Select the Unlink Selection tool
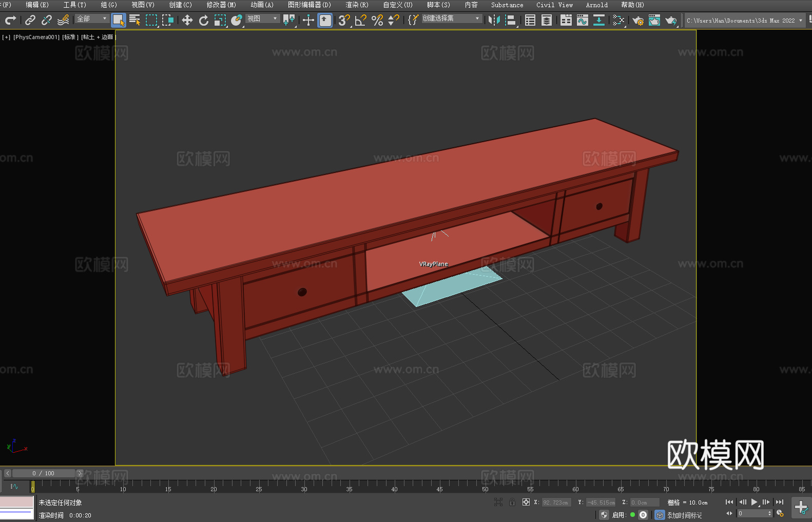Viewport: 812px width, 522px height. 47,20
